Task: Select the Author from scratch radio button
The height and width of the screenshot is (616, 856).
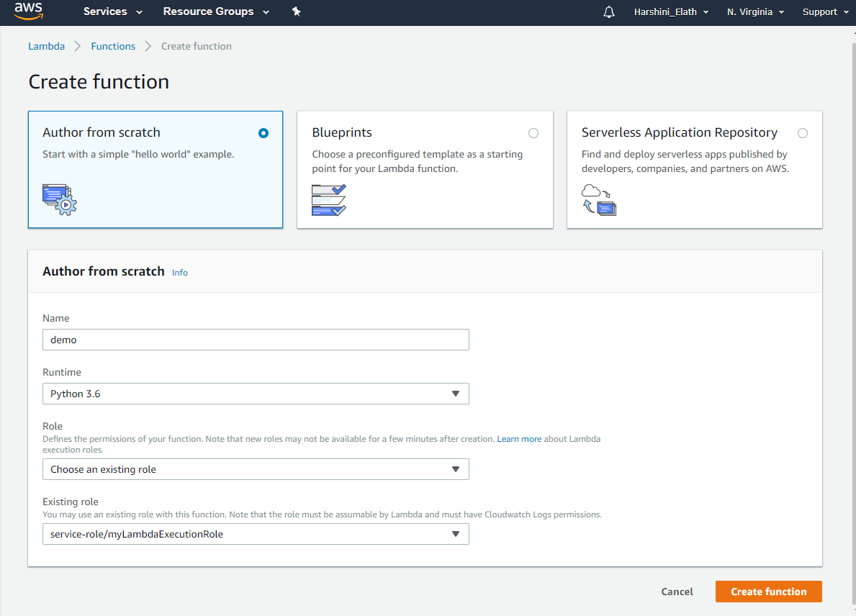Action: pos(263,133)
